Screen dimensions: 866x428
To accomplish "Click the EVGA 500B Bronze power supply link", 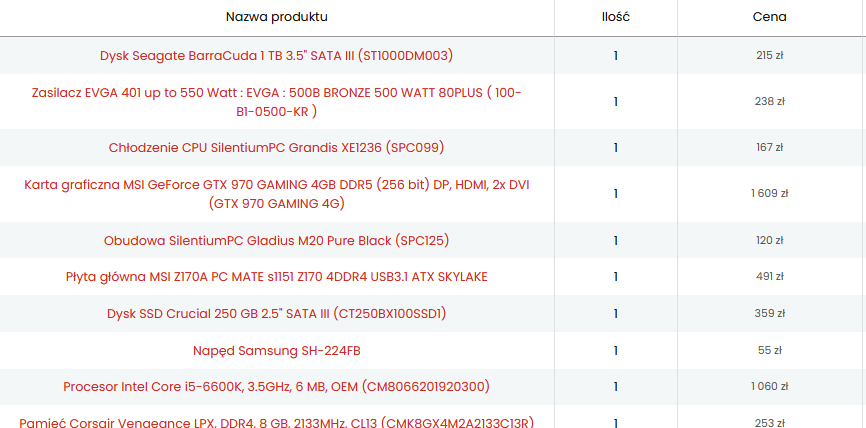I will [276, 101].
